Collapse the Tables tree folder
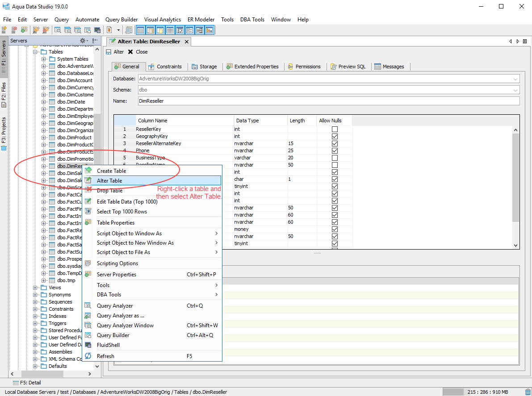532x396 pixels. [x=35, y=52]
